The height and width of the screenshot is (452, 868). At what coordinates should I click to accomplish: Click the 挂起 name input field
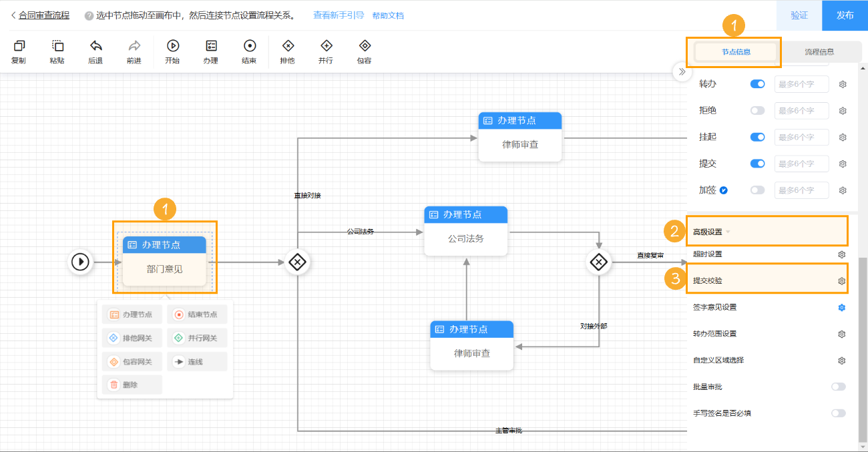[x=801, y=137]
